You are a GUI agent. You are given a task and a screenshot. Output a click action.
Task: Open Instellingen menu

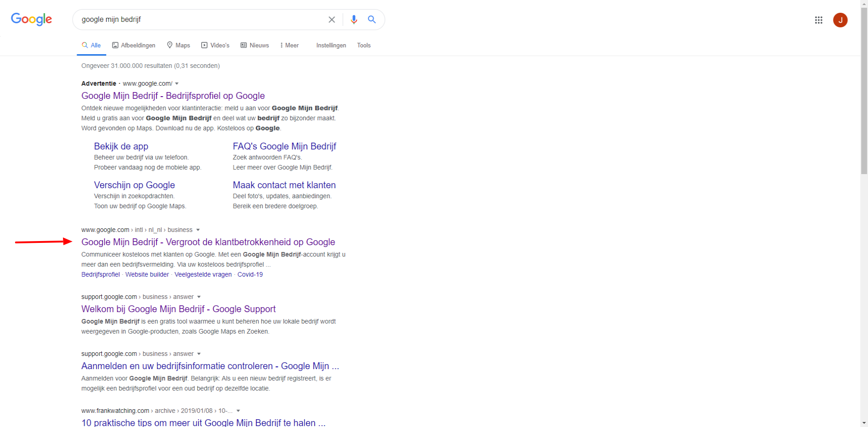[x=331, y=45]
